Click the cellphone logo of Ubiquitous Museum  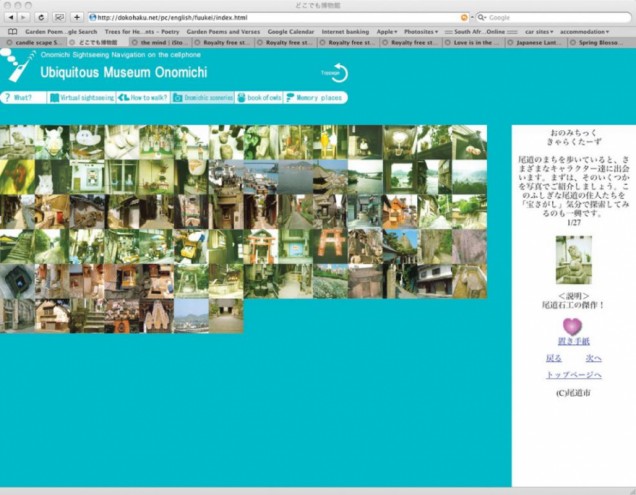[x=18, y=66]
